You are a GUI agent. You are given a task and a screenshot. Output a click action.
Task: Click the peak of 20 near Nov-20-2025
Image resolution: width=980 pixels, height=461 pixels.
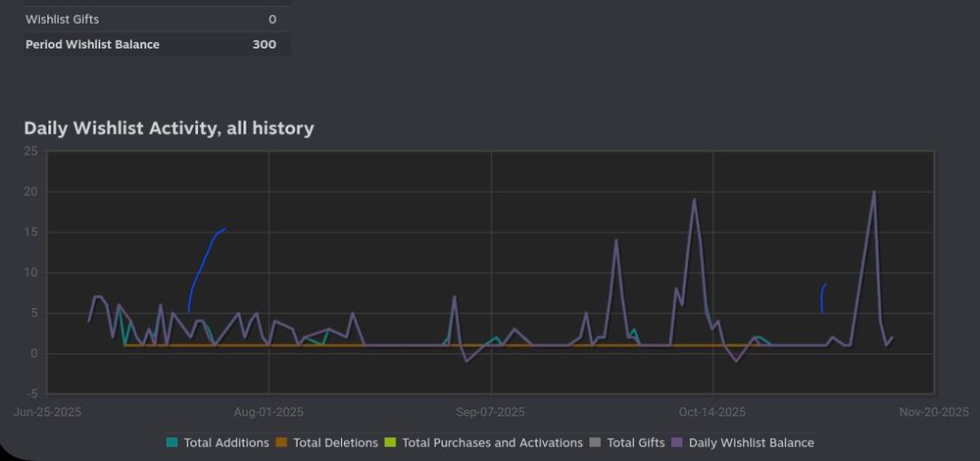pyautogui.click(x=874, y=192)
